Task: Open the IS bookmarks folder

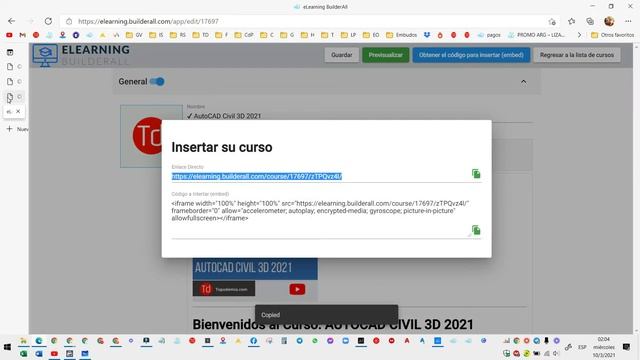Action: coord(156,35)
